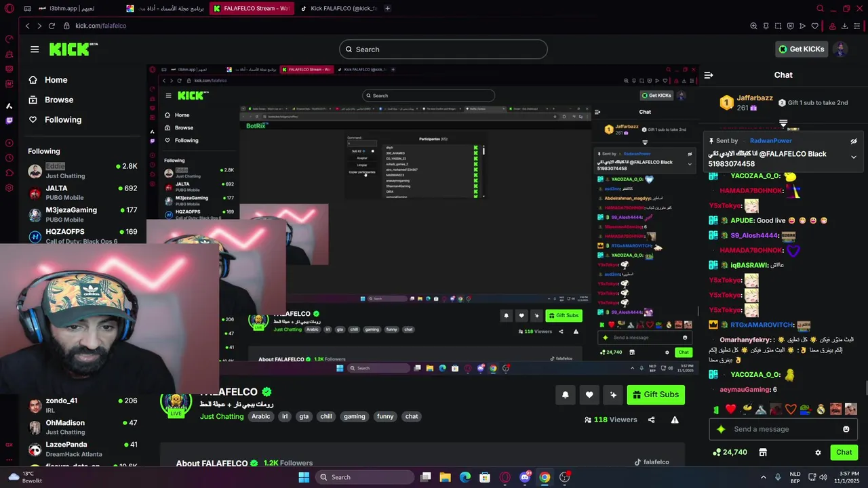Click the green Chat send button
Screen dimensions: 868x488
coord(844,452)
